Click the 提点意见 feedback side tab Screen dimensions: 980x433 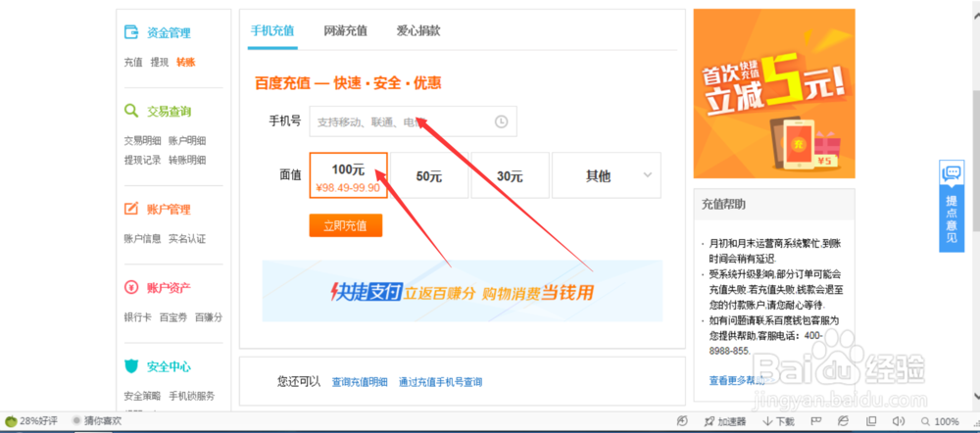[x=952, y=206]
